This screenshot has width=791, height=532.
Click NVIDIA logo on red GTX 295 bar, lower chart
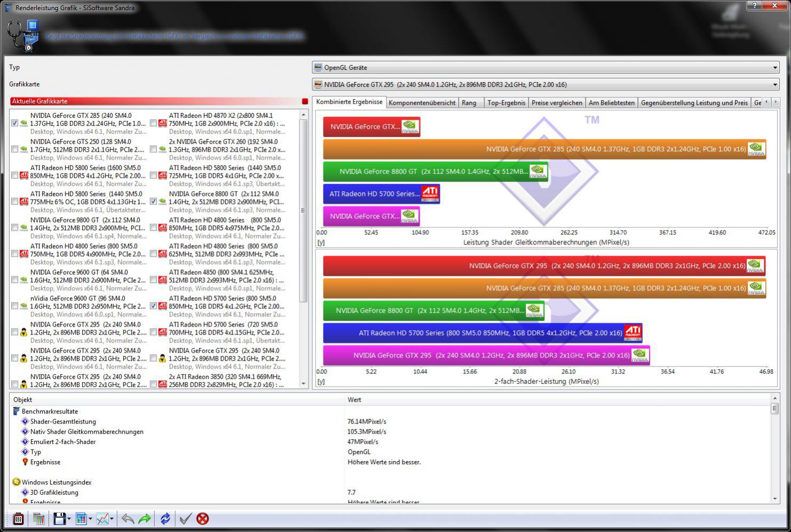(755, 266)
